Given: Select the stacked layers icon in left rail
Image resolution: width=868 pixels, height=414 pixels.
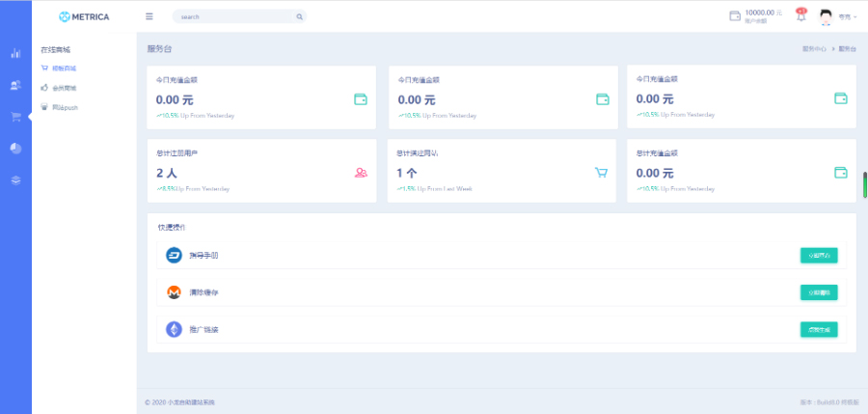Looking at the screenshot, I should click(15, 179).
